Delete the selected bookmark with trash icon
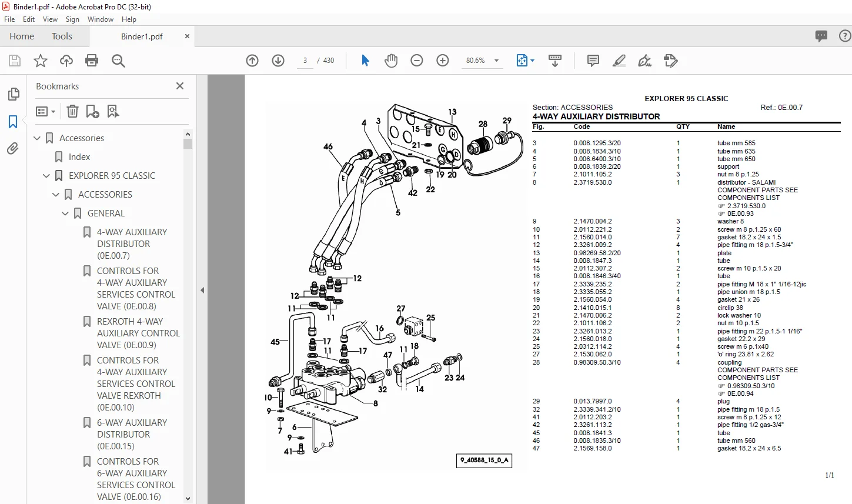Viewport: 852px width, 504px height. (x=72, y=111)
